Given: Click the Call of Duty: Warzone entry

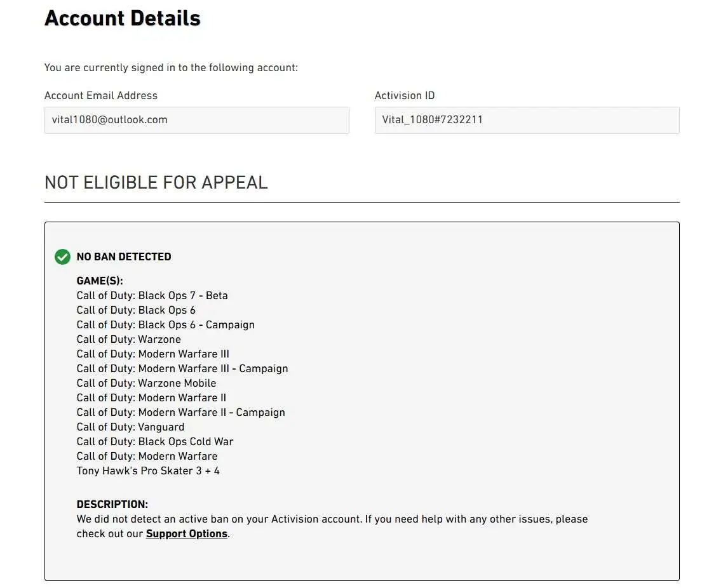Looking at the screenshot, I should pyautogui.click(x=128, y=339).
